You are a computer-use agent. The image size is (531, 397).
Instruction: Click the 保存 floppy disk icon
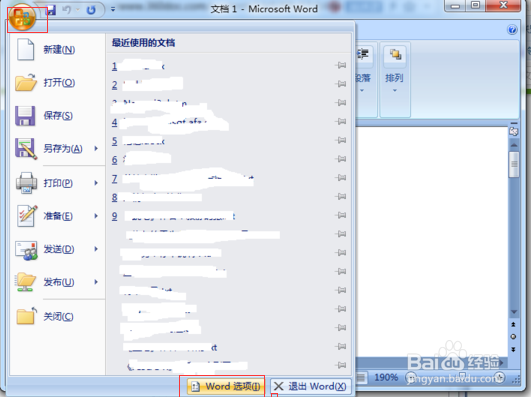25,116
